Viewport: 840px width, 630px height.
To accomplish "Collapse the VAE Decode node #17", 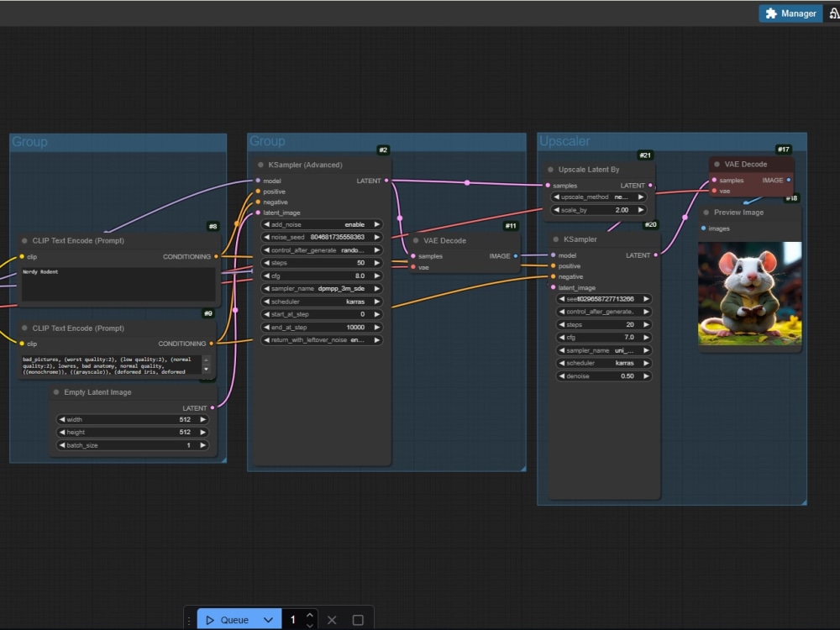I will (x=717, y=165).
